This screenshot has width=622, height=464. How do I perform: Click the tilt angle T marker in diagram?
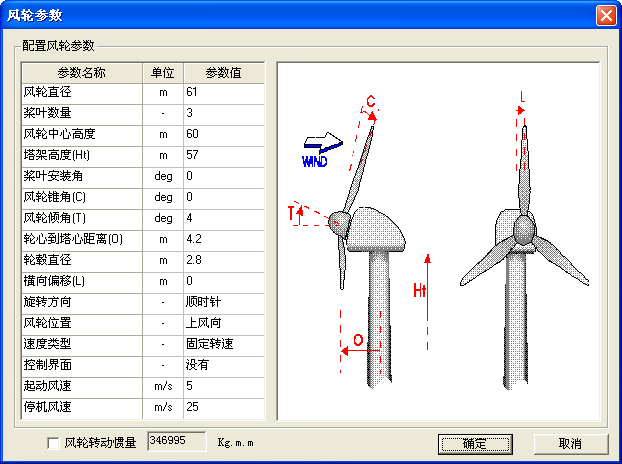(x=293, y=212)
